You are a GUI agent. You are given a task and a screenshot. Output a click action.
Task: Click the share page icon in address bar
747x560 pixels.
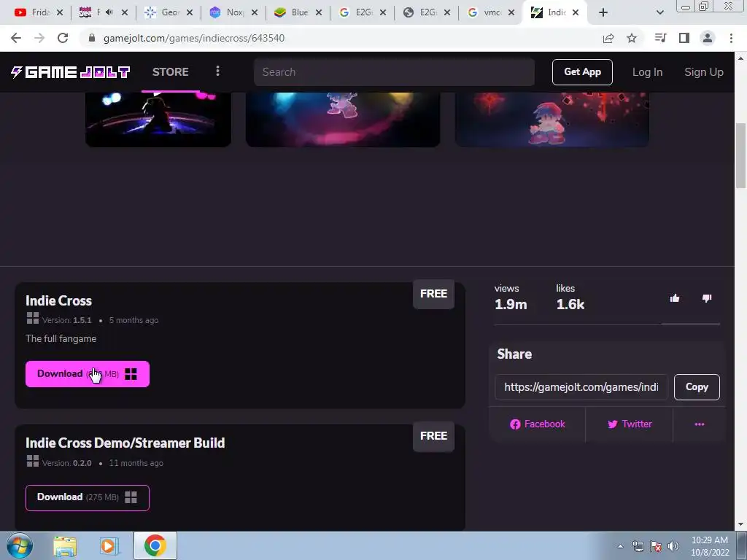coord(608,38)
